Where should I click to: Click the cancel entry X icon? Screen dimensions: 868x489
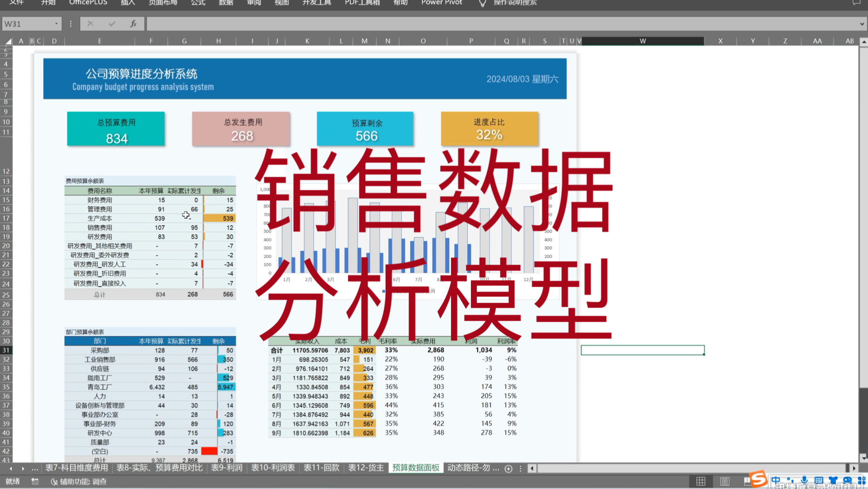90,24
